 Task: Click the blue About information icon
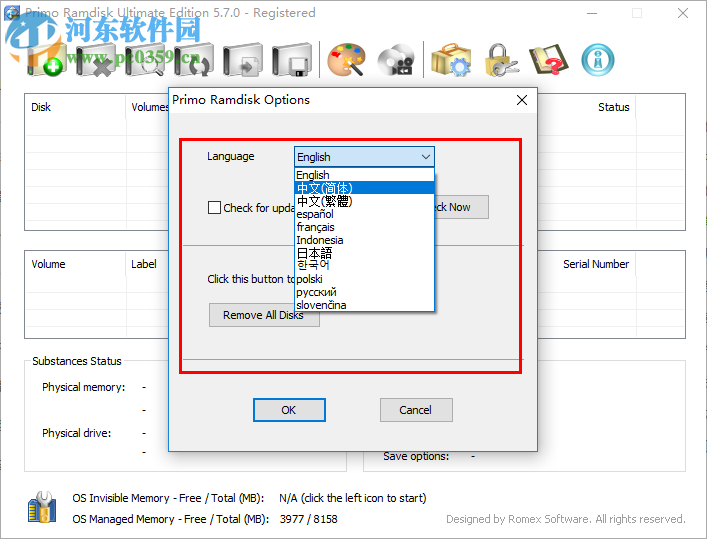pyautogui.click(x=598, y=60)
